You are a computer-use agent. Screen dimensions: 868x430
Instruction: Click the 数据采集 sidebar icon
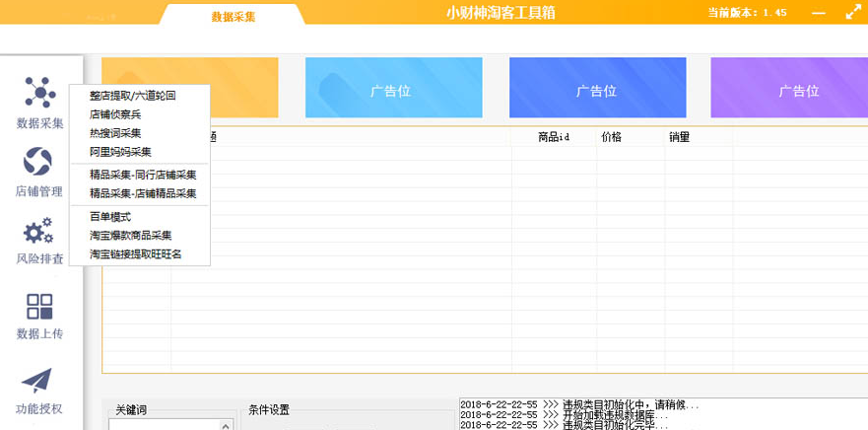tap(39, 92)
